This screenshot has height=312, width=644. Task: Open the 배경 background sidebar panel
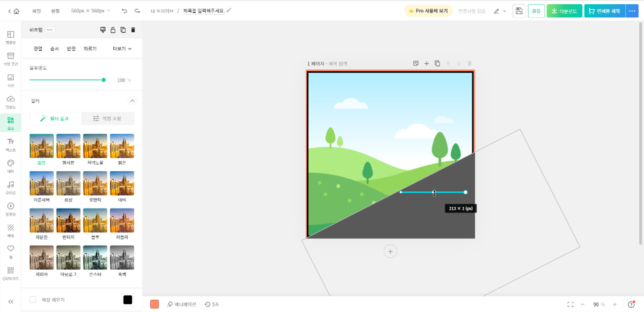tap(11, 231)
